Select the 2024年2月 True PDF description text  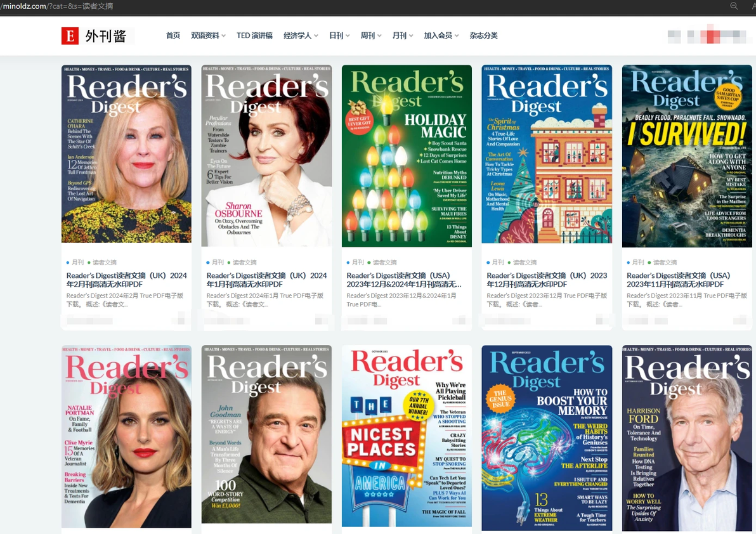pos(125,300)
